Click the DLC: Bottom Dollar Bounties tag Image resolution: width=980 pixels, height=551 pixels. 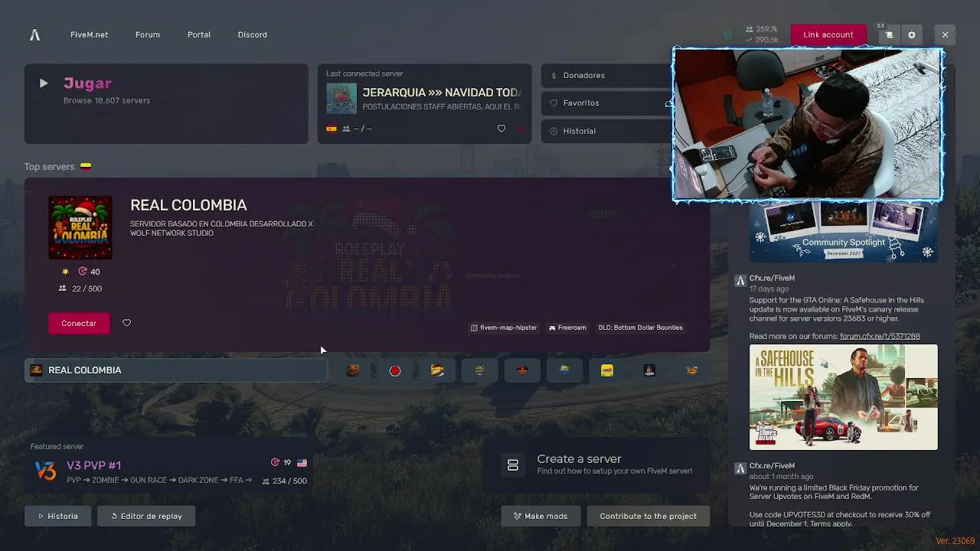(x=640, y=328)
